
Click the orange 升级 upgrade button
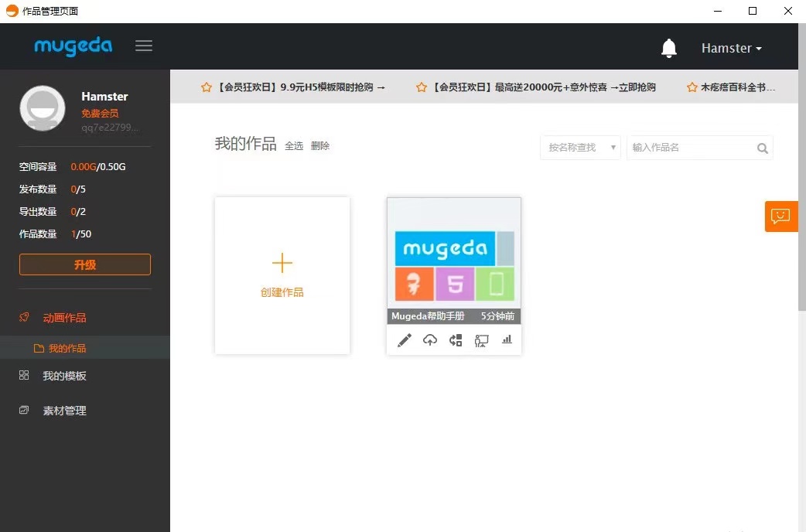(x=85, y=264)
